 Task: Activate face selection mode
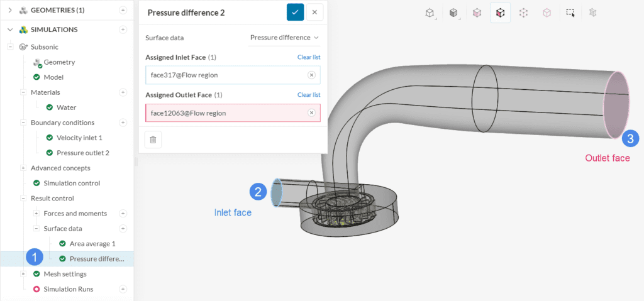(500, 13)
